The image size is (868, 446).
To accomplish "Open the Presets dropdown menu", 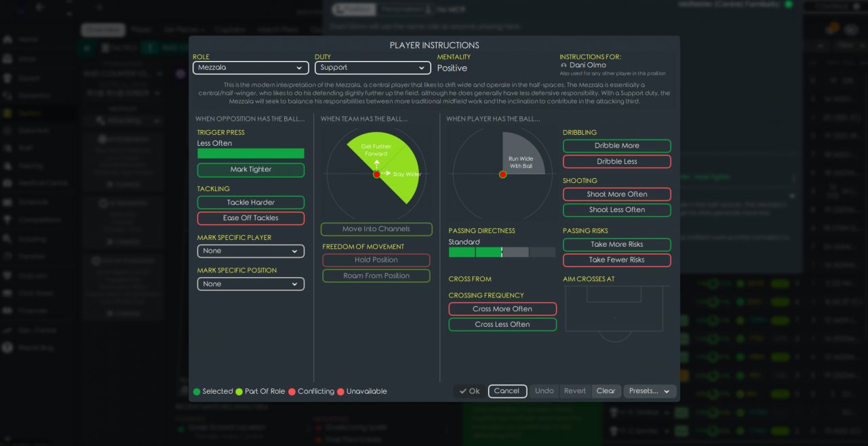I will [650, 391].
